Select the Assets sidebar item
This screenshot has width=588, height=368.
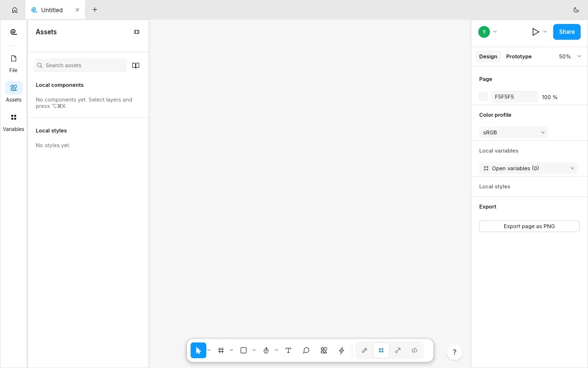pos(14,93)
